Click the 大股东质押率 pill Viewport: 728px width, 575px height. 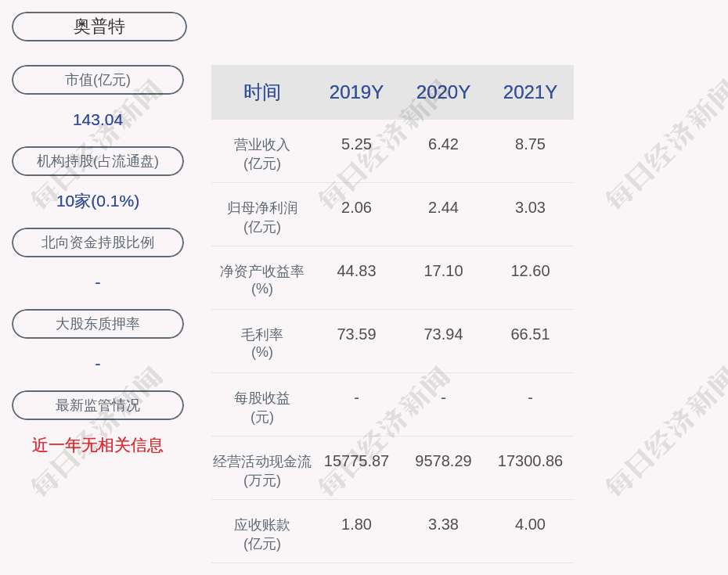click(98, 324)
